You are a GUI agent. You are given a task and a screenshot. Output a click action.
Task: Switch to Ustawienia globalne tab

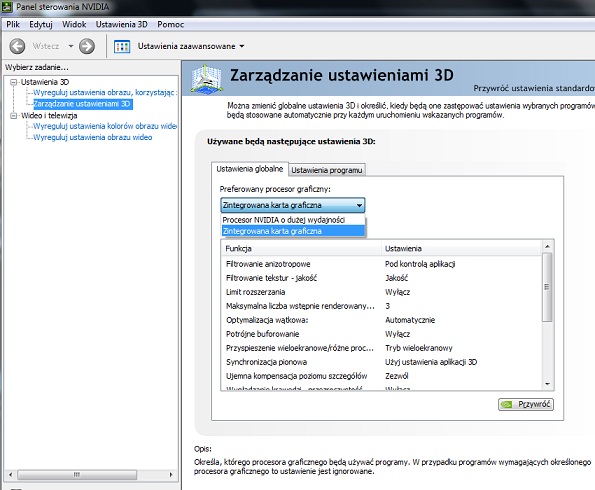click(x=250, y=169)
